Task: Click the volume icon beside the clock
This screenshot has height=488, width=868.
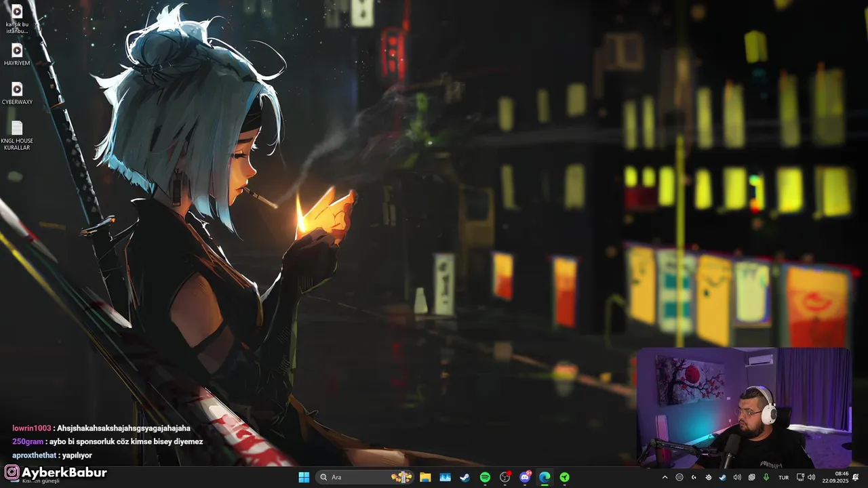Action: click(x=811, y=477)
